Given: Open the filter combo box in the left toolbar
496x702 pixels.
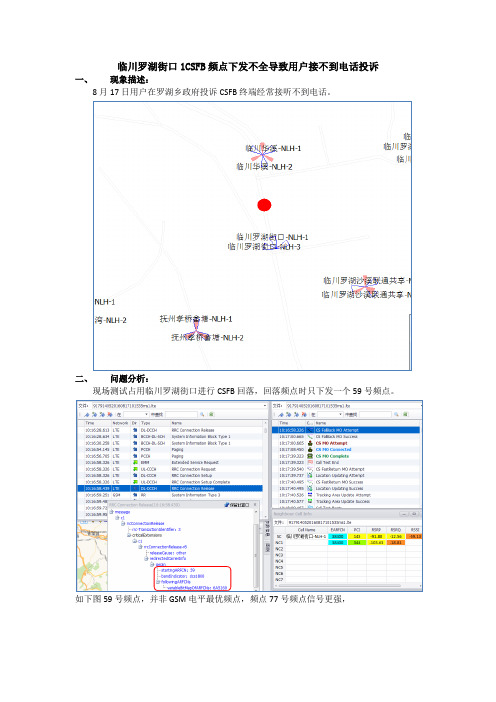Looking at the screenshot, I should coord(137,414).
